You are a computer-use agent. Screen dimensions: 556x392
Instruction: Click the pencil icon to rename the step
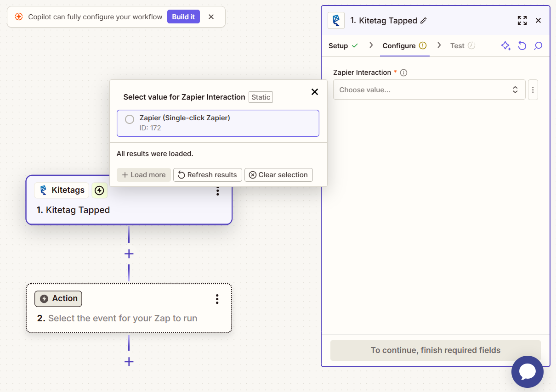click(424, 21)
